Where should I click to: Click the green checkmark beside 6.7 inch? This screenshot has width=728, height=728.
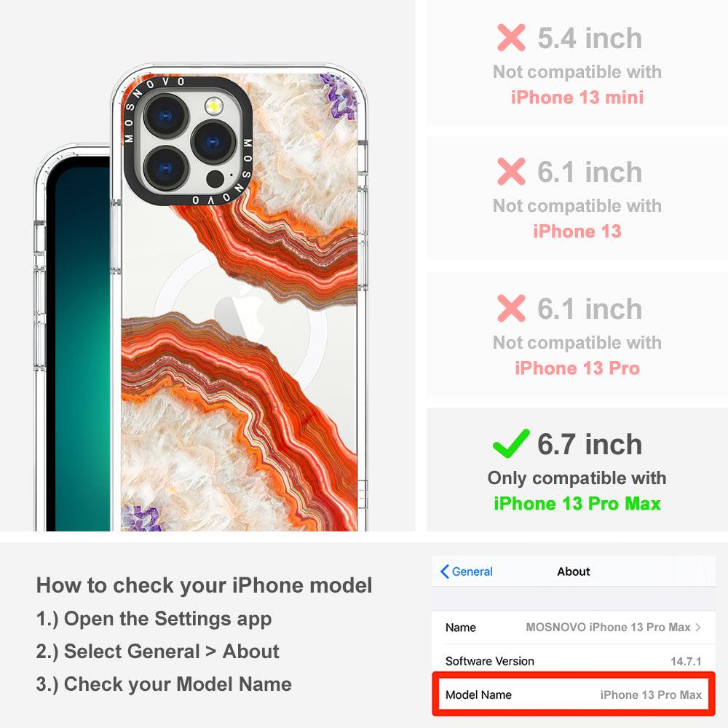511,443
